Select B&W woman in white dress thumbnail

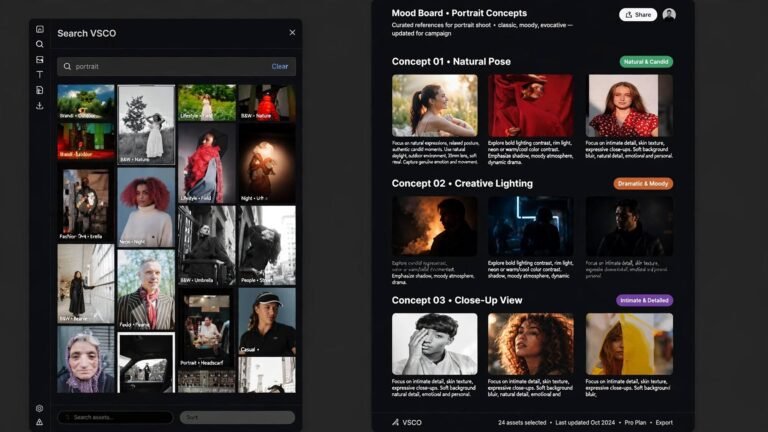pos(146,124)
